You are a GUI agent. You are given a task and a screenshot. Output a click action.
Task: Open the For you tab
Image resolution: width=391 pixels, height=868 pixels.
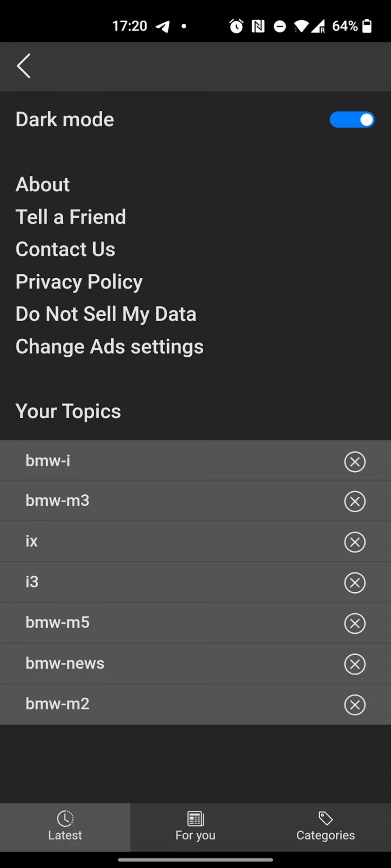point(195,827)
